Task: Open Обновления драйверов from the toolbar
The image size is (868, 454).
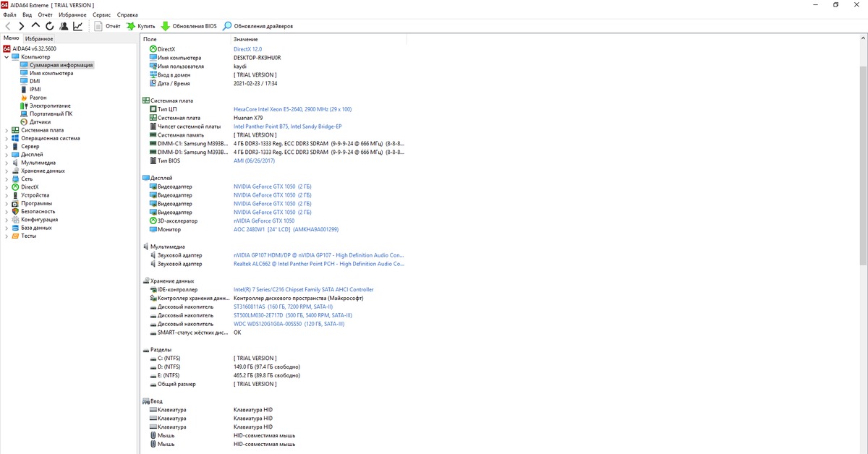Action: pos(258,26)
